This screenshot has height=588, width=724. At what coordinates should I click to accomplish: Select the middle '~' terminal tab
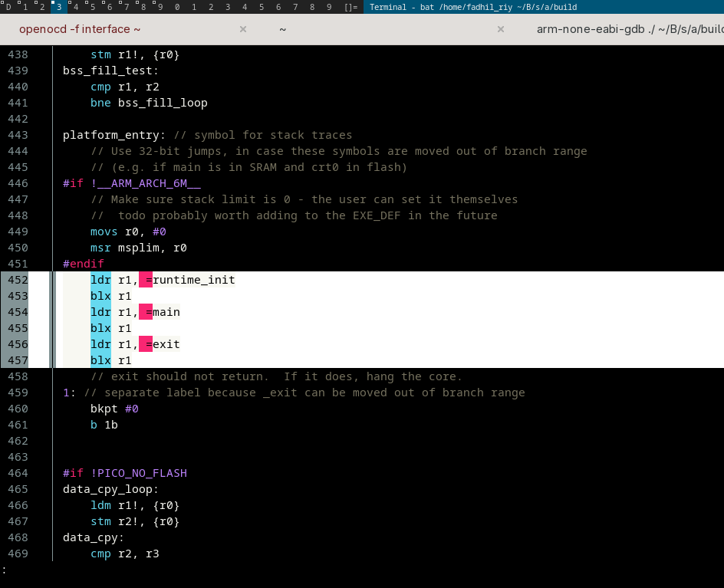(x=283, y=29)
